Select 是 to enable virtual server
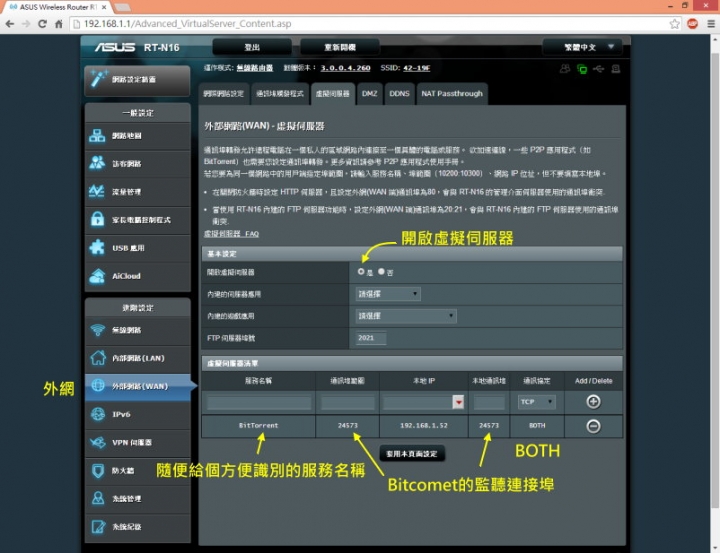 pos(361,272)
